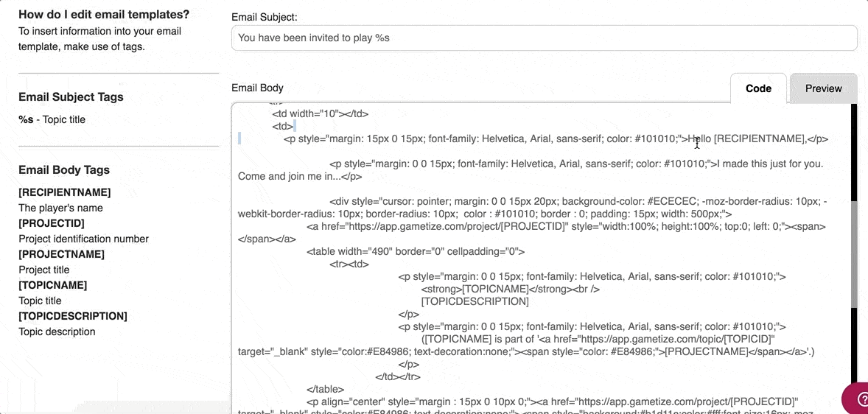
Task: Click '<td width="10"></td>' code line
Action: click(x=320, y=113)
